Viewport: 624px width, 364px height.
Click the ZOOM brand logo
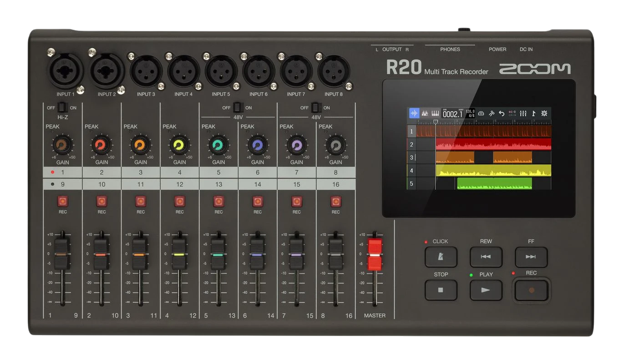click(535, 69)
